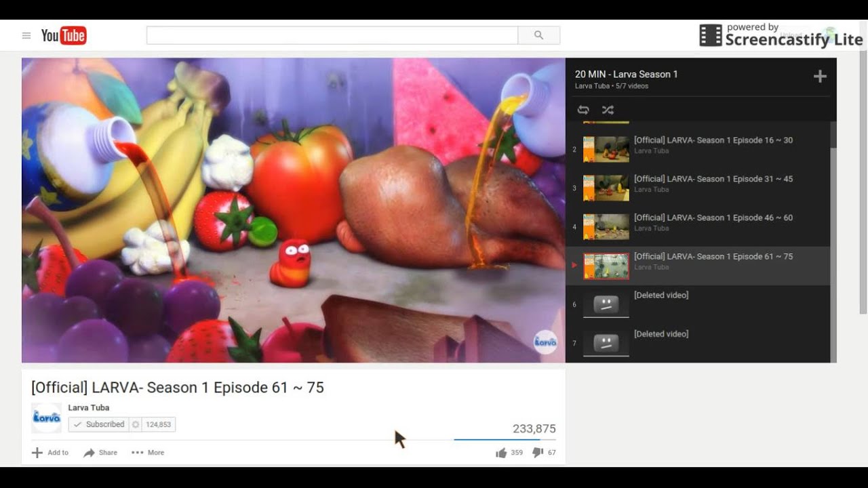Click the Larva watermark in video corner
Image resolution: width=868 pixels, height=488 pixels.
tap(545, 342)
